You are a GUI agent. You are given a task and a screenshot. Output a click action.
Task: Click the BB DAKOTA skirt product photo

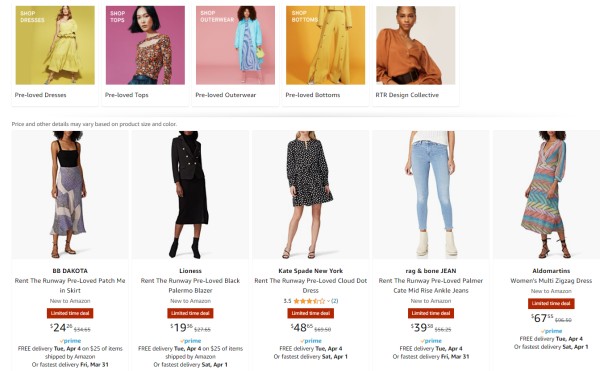(70, 195)
